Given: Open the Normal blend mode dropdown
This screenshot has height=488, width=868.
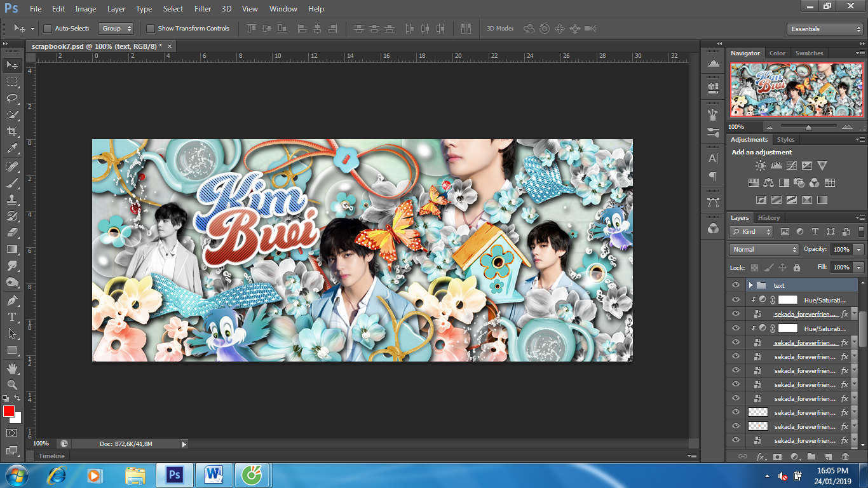Looking at the screenshot, I should (x=764, y=250).
